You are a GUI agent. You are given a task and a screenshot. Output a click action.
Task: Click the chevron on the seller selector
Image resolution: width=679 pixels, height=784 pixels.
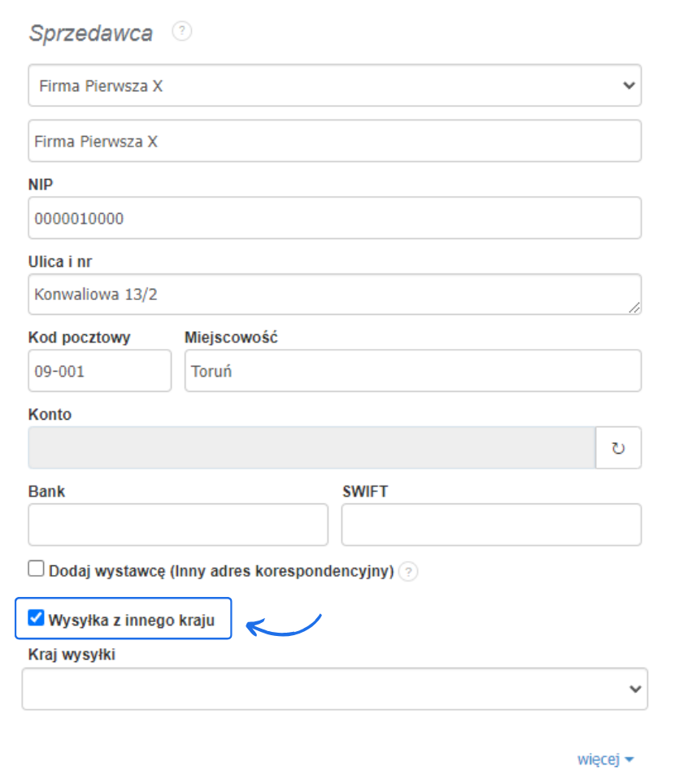pyautogui.click(x=628, y=85)
